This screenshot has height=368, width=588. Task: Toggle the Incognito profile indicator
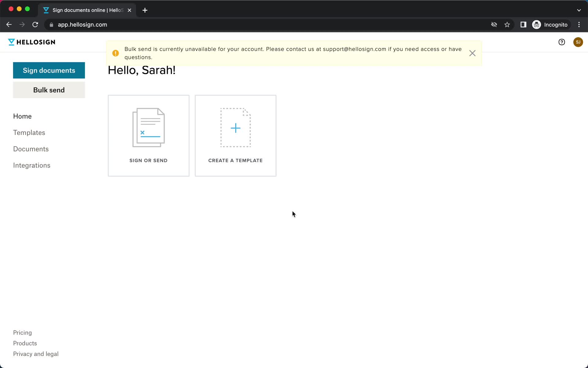click(550, 25)
